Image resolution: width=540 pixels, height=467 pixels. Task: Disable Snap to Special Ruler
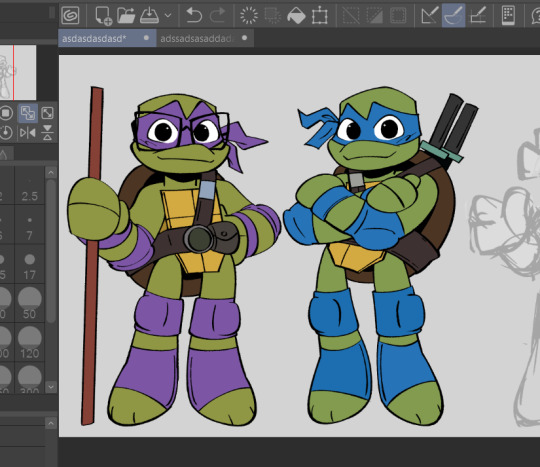[454, 15]
